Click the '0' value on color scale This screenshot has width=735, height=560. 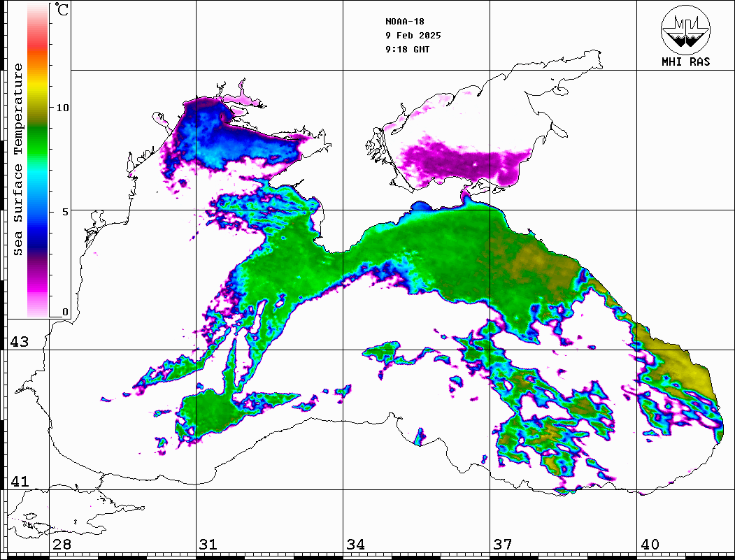click(66, 312)
